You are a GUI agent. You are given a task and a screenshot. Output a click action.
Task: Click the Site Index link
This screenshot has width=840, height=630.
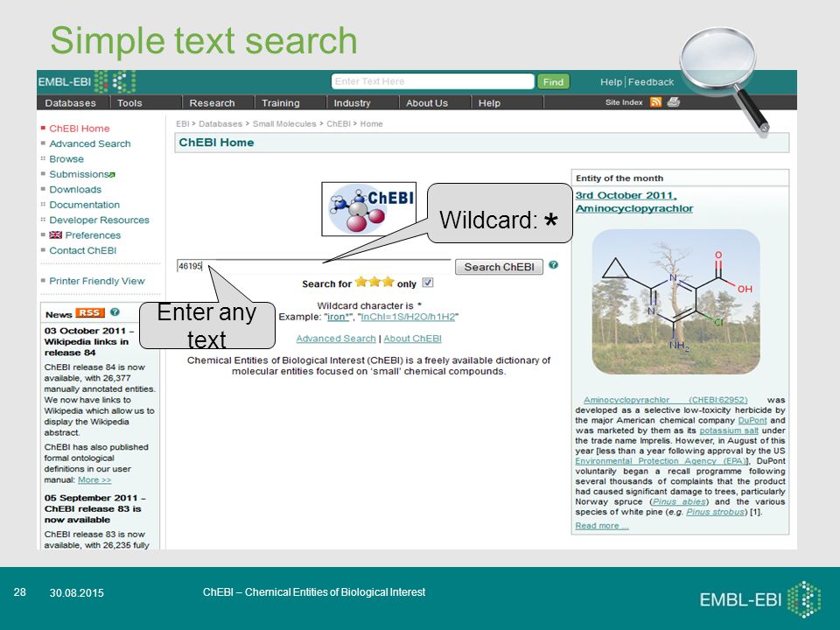pos(624,102)
